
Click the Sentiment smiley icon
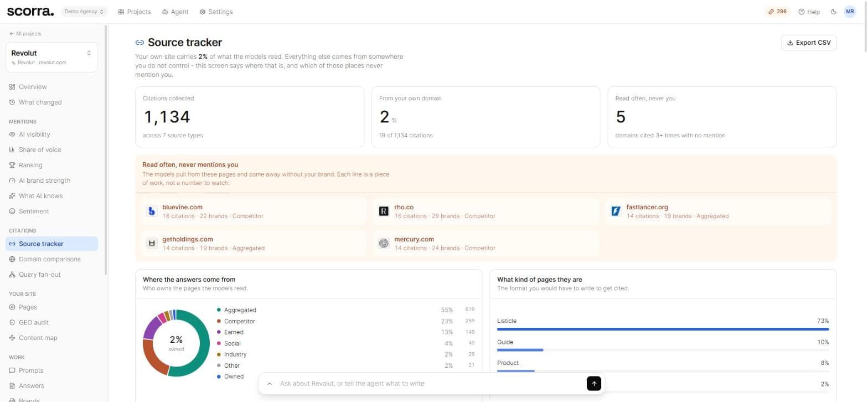pyautogui.click(x=12, y=212)
